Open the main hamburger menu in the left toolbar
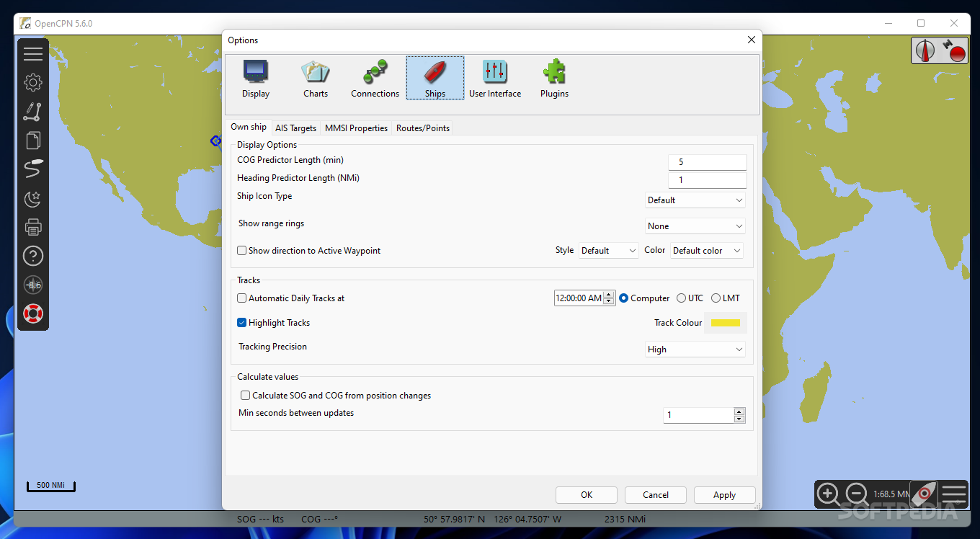The image size is (980, 539). pyautogui.click(x=33, y=54)
